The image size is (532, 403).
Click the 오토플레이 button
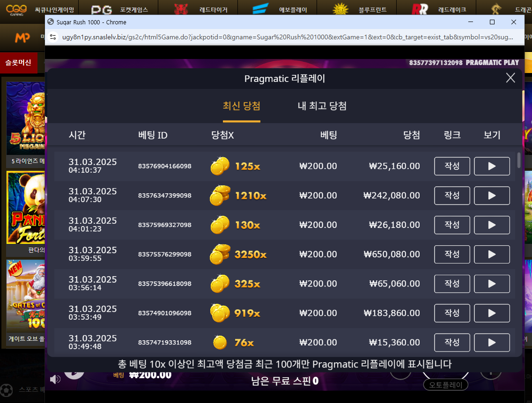click(445, 385)
